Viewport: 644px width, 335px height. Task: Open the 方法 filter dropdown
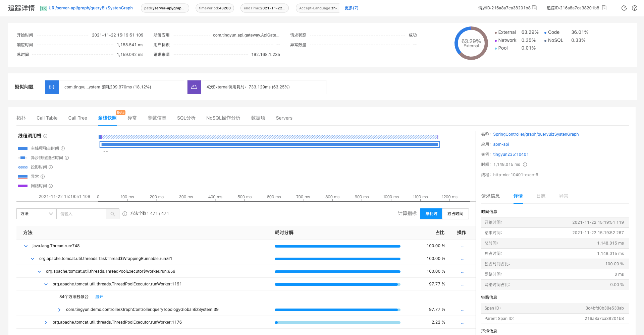tap(36, 214)
